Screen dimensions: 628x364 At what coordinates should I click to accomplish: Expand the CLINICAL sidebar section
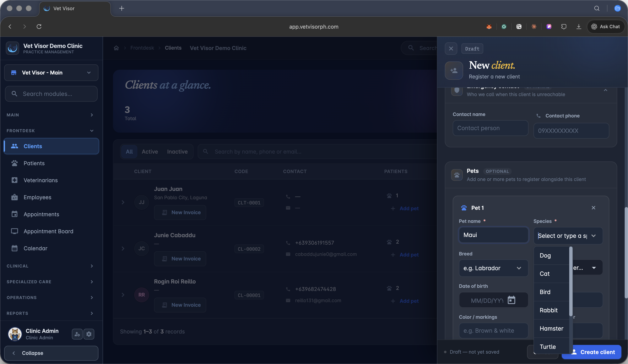coord(50,266)
